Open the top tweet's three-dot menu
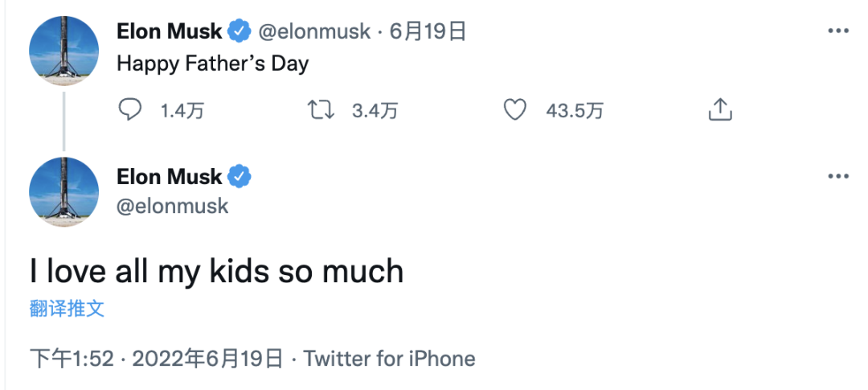The width and height of the screenshot is (868, 390). [838, 31]
